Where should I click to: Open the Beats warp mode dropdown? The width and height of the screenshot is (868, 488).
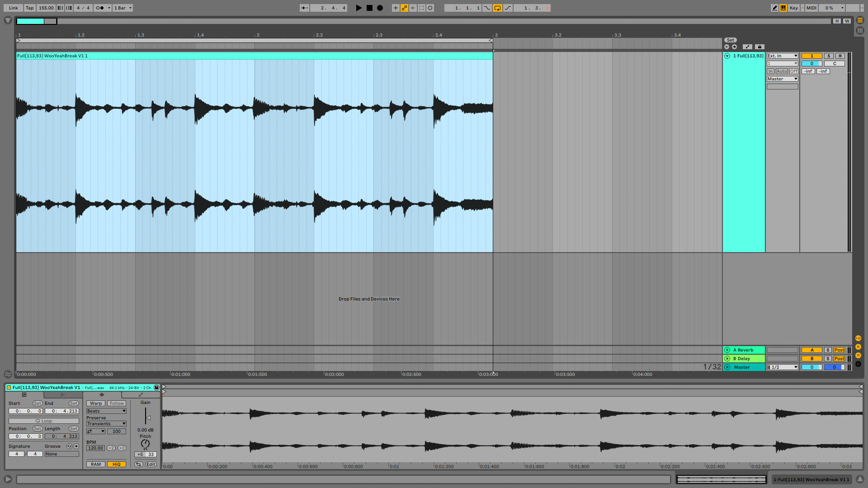pyautogui.click(x=106, y=411)
